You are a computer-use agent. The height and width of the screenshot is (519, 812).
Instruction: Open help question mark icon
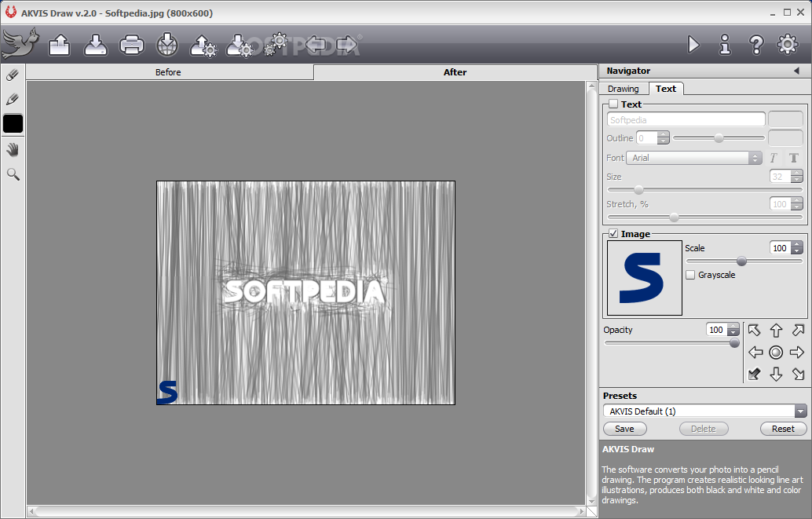(x=756, y=45)
